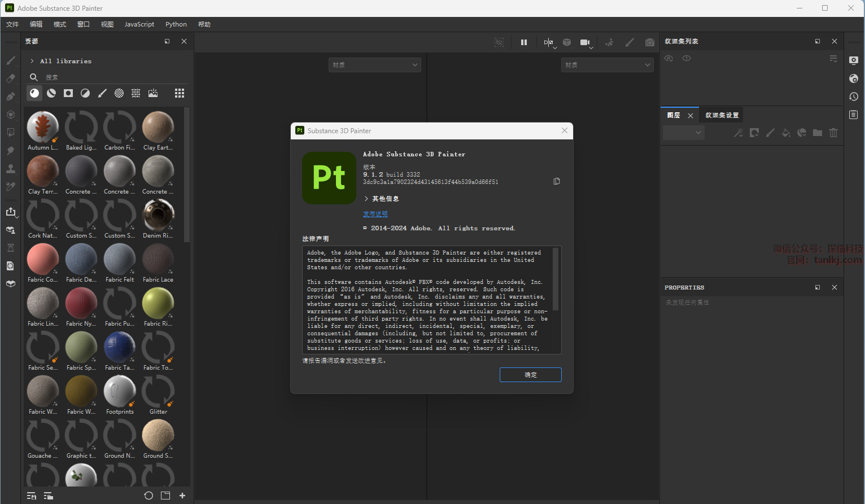Open the 发布说明 release notes link
Image resolution: width=865 pixels, height=504 pixels.
pos(375,214)
